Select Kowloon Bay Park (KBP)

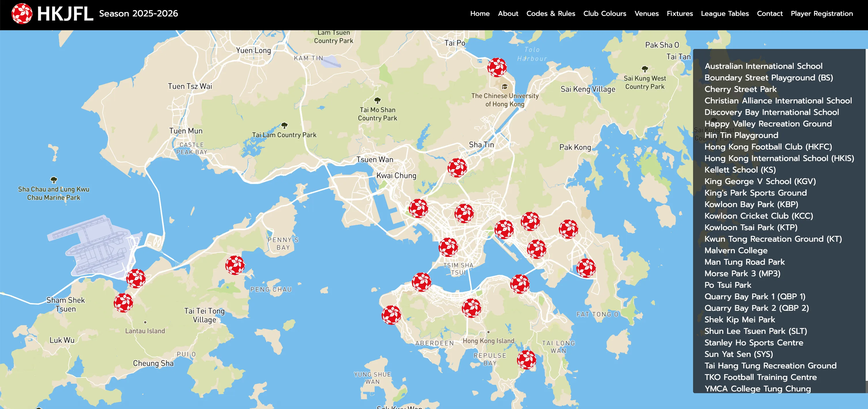[751, 204]
